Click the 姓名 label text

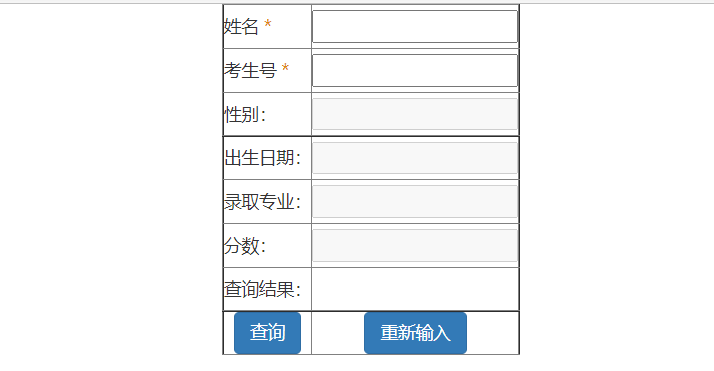241,26
